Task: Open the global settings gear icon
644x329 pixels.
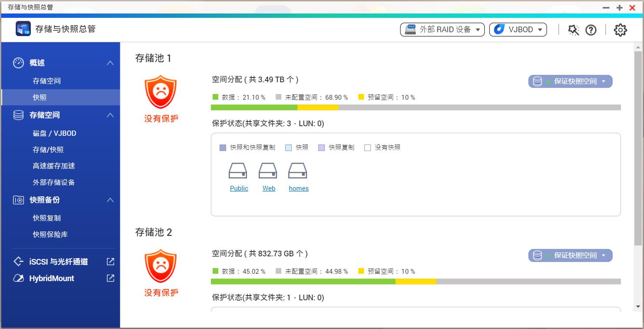Action: (621, 29)
